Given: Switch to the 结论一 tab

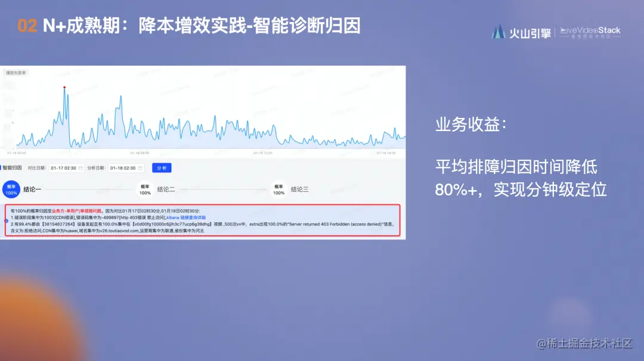Looking at the screenshot, I should 31,189.
